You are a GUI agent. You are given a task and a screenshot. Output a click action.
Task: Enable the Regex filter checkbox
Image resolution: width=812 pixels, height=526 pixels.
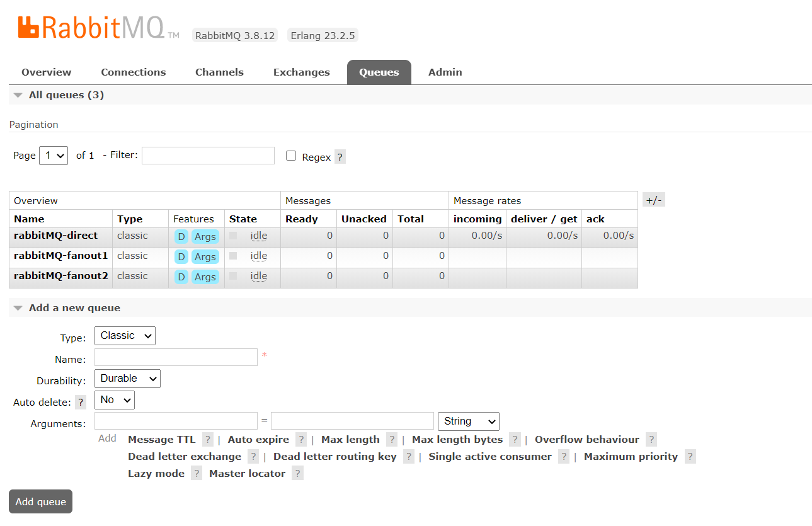click(x=291, y=156)
